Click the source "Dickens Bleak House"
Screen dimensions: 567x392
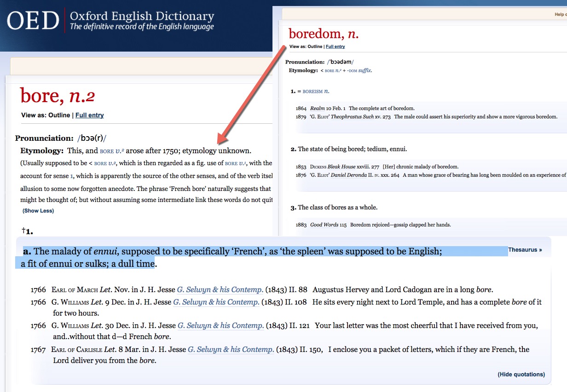click(340, 167)
